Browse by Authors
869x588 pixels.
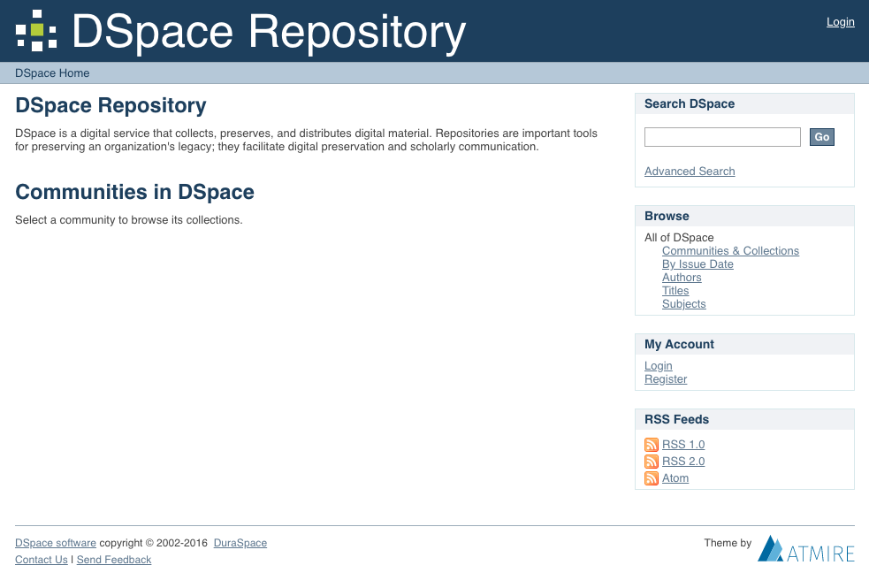[x=682, y=278]
